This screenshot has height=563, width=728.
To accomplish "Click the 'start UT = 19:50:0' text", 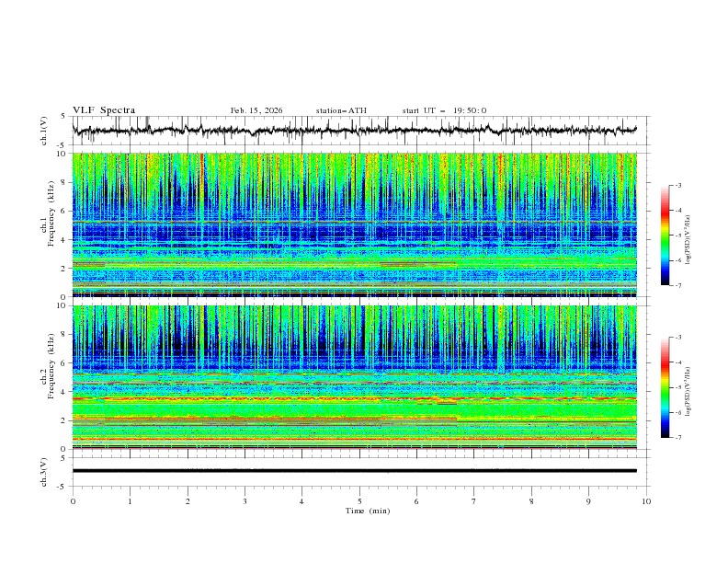I will point(444,110).
